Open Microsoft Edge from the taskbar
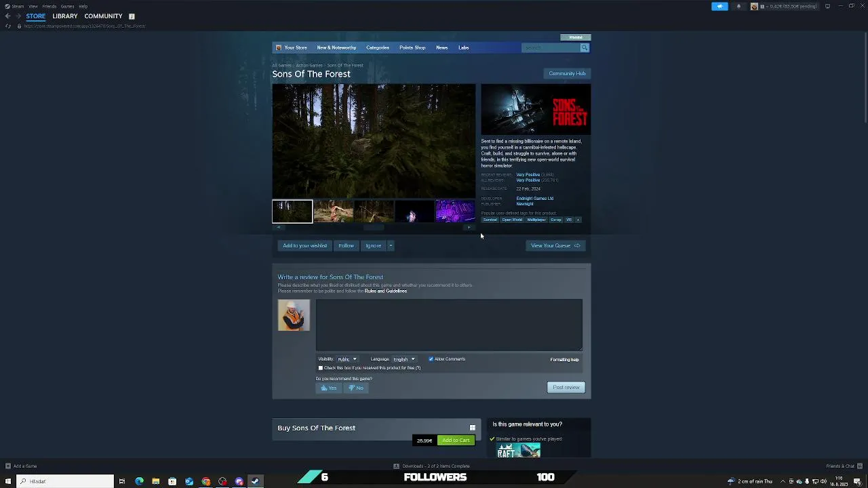The width and height of the screenshot is (868, 488). click(x=139, y=481)
